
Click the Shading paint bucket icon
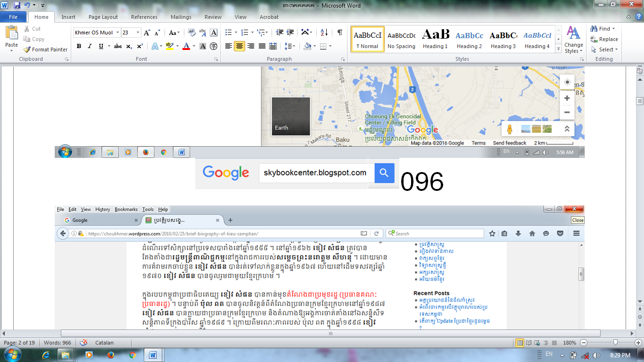point(307,46)
